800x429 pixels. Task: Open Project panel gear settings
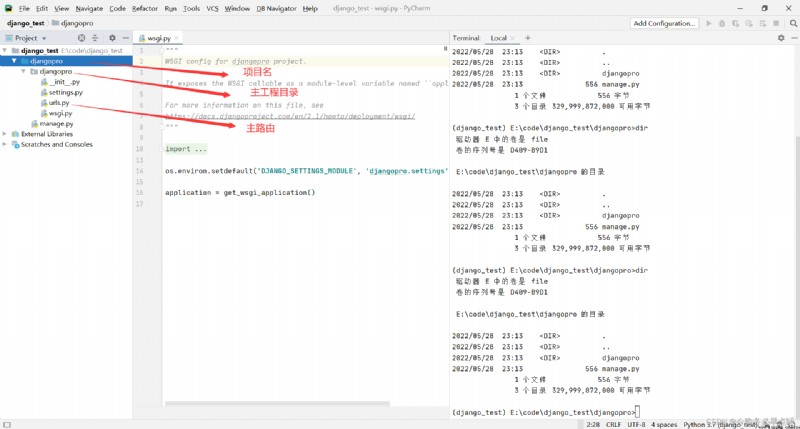tap(112, 38)
